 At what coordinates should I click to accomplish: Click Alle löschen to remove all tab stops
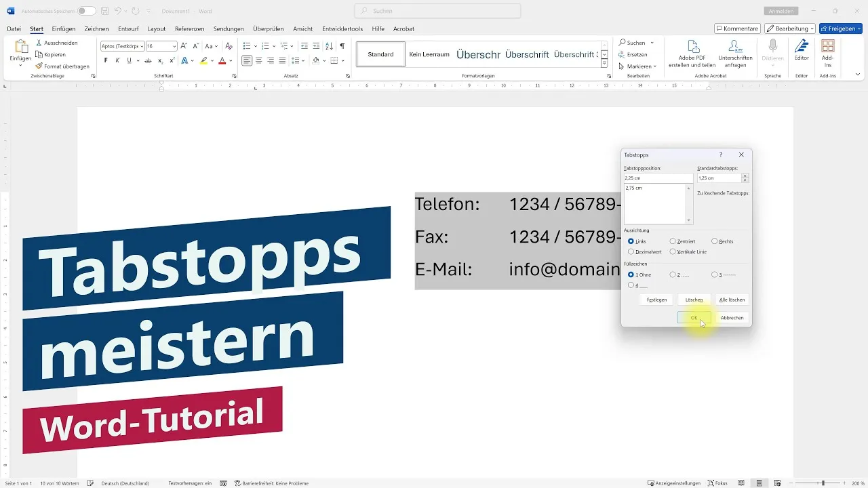pyautogui.click(x=732, y=299)
